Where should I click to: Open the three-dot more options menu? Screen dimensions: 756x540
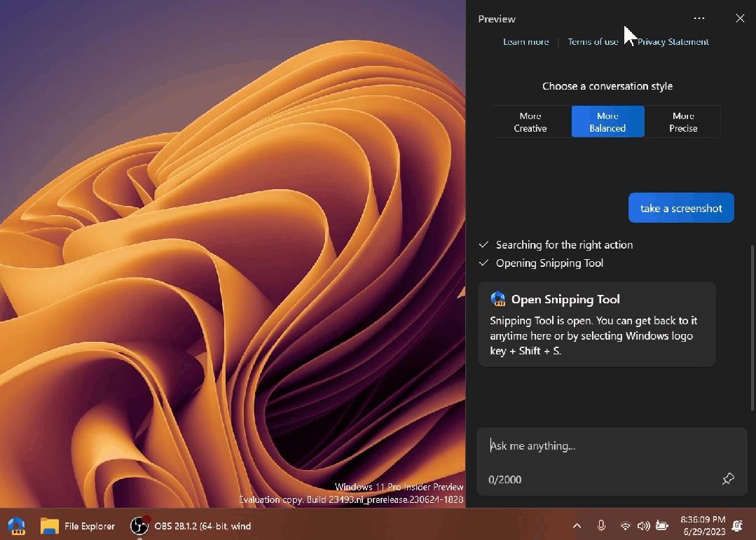(699, 19)
